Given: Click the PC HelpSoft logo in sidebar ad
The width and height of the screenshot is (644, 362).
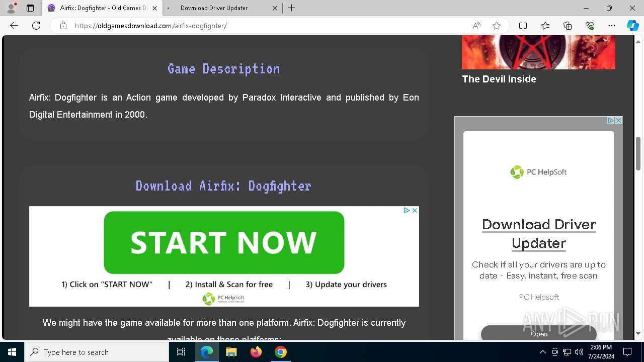Looking at the screenshot, I should [x=539, y=172].
